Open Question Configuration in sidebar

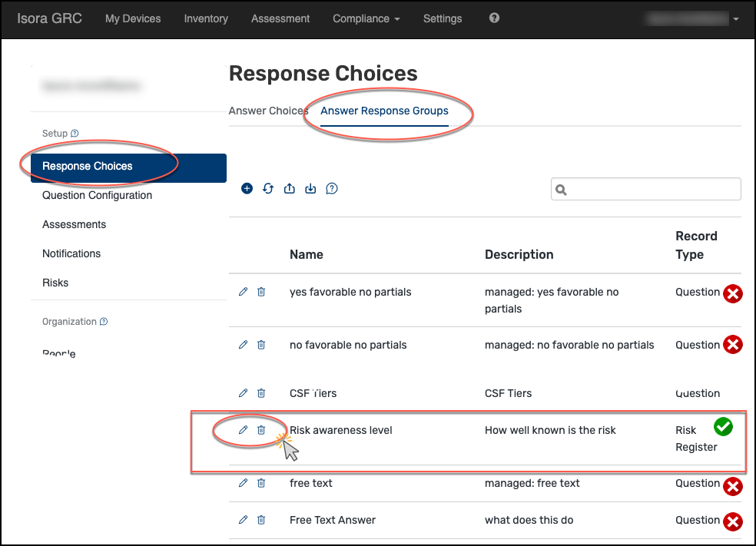pos(98,195)
